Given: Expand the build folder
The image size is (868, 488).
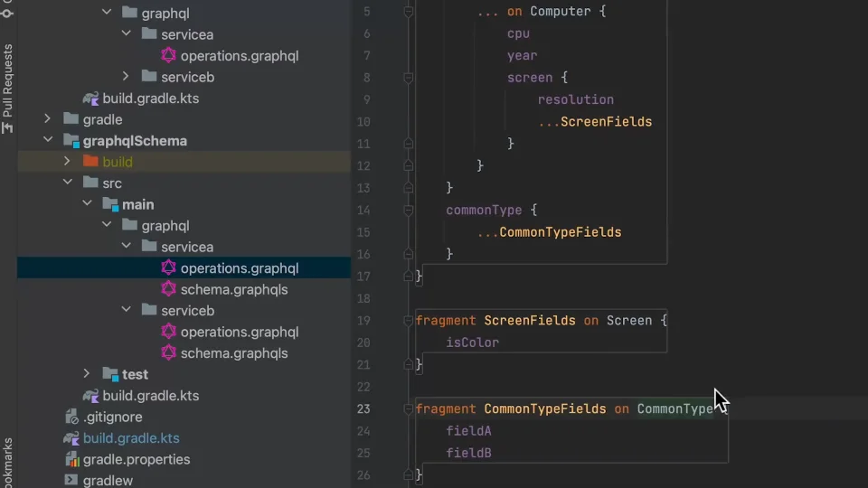Looking at the screenshot, I should (x=67, y=162).
